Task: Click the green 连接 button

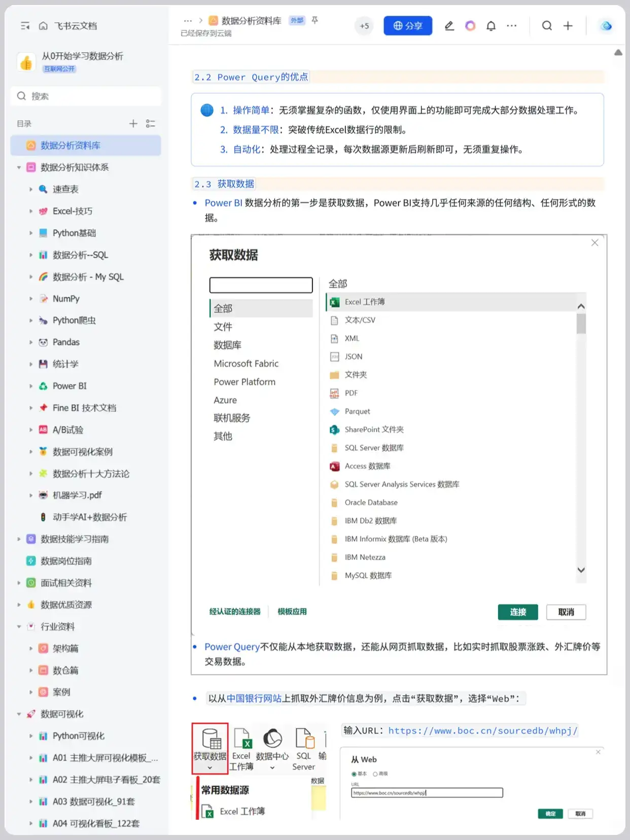Action: point(518,612)
